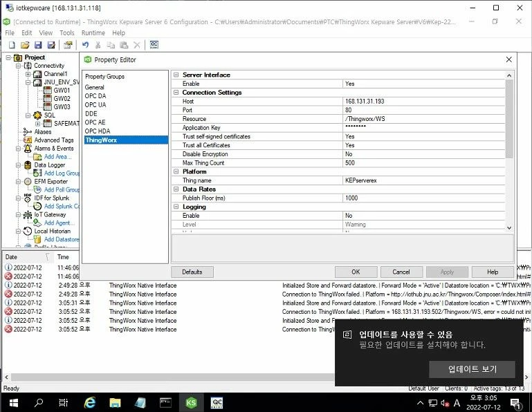This screenshot has height=412, width=532.
Task: Click the Paste toolbar icon
Action: coord(124,45)
